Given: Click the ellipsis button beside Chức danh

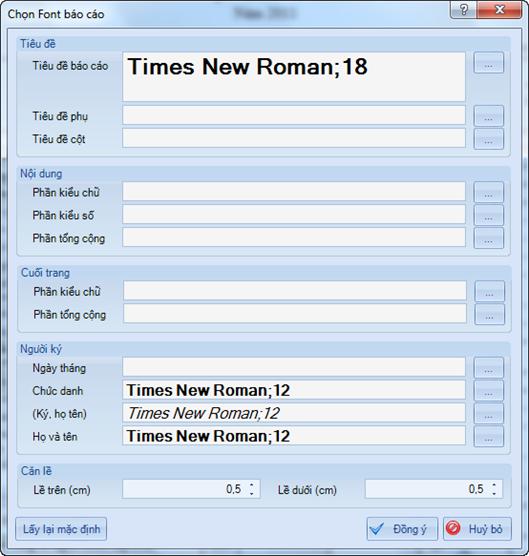Looking at the screenshot, I should pyautogui.click(x=489, y=391).
